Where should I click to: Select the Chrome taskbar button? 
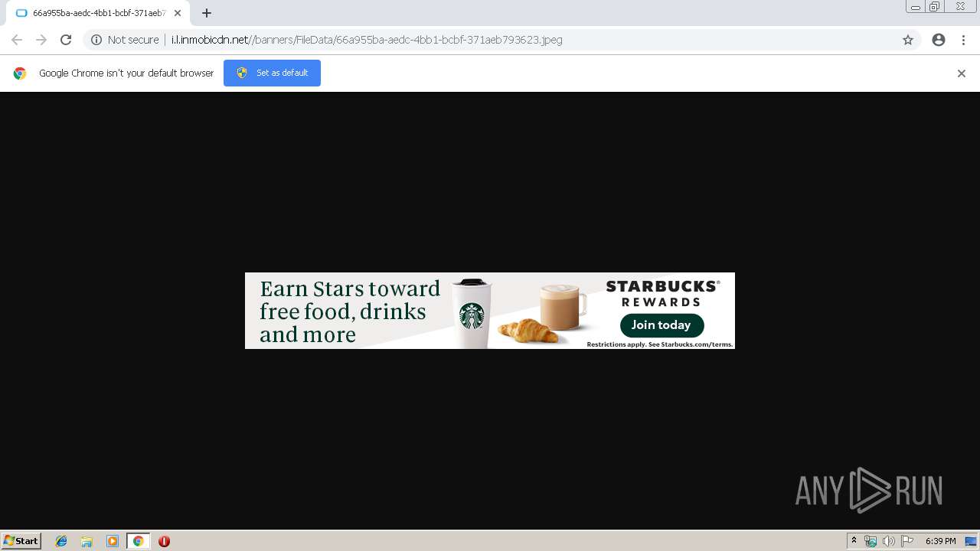pos(138,541)
